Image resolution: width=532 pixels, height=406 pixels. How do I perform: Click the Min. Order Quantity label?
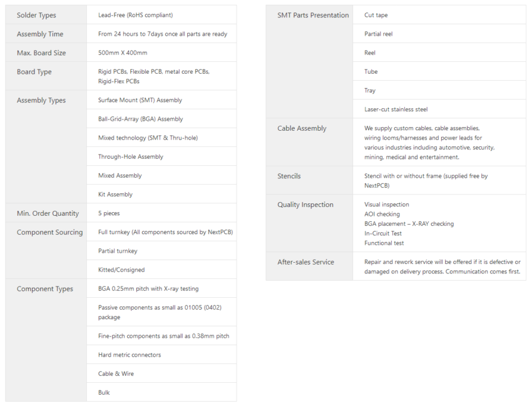pos(48,213)
